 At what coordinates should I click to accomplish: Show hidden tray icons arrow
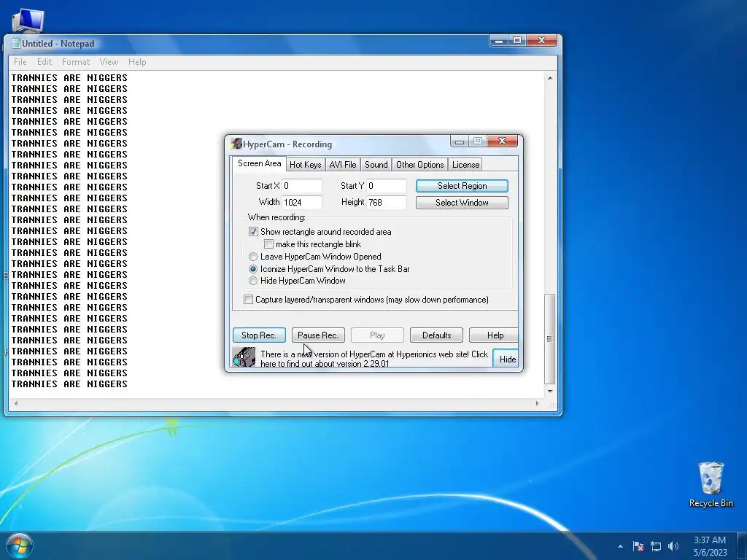click(x=620, y=546)
